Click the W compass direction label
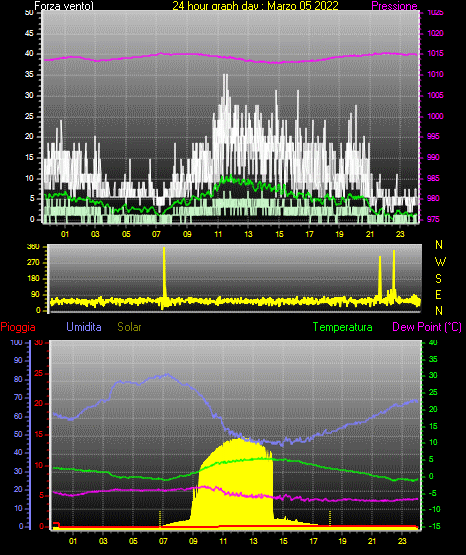466x555 pixels. pyautogui.click(x=440, y=262)
